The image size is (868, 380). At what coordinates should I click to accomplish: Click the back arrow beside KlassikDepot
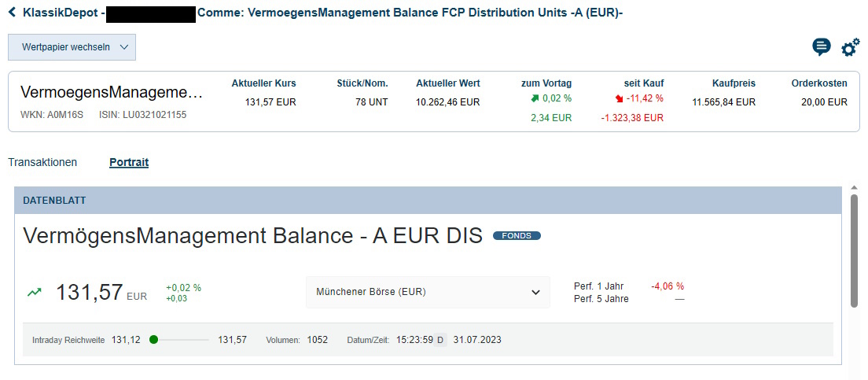(x=12, y=13)
